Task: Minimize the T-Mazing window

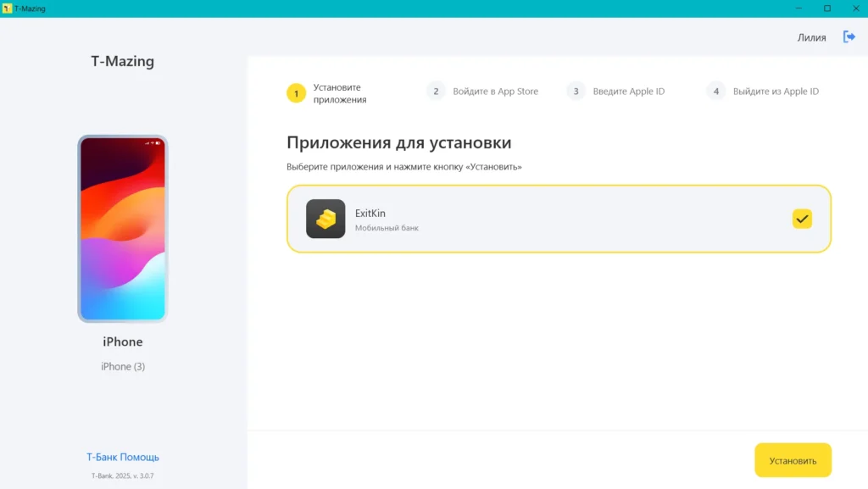Action: point(798,8)
